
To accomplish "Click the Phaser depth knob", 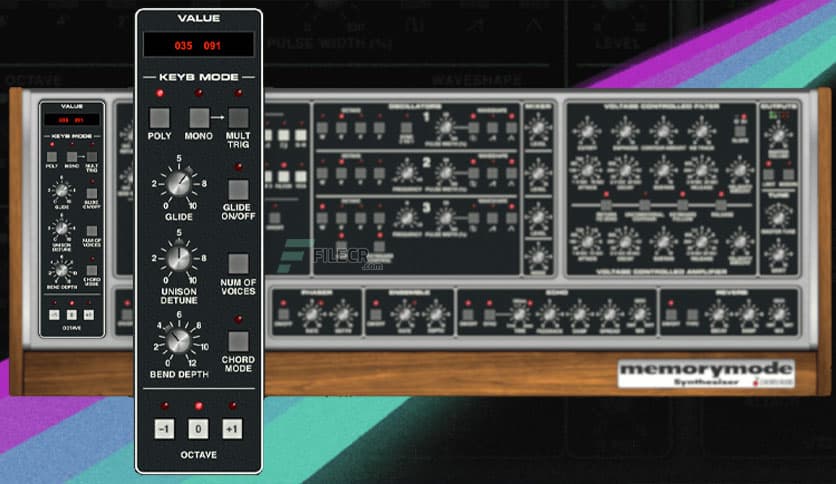I will click(343, 314).
